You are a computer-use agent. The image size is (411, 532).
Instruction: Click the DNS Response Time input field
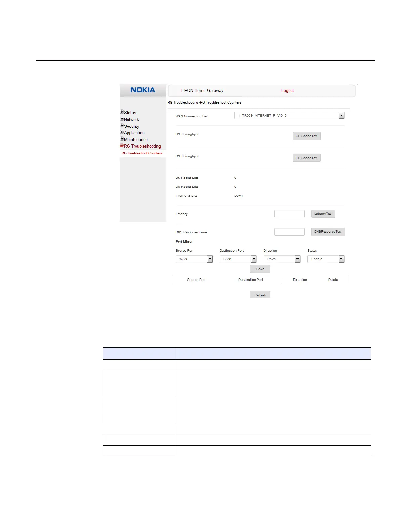[x=289, y=232]
